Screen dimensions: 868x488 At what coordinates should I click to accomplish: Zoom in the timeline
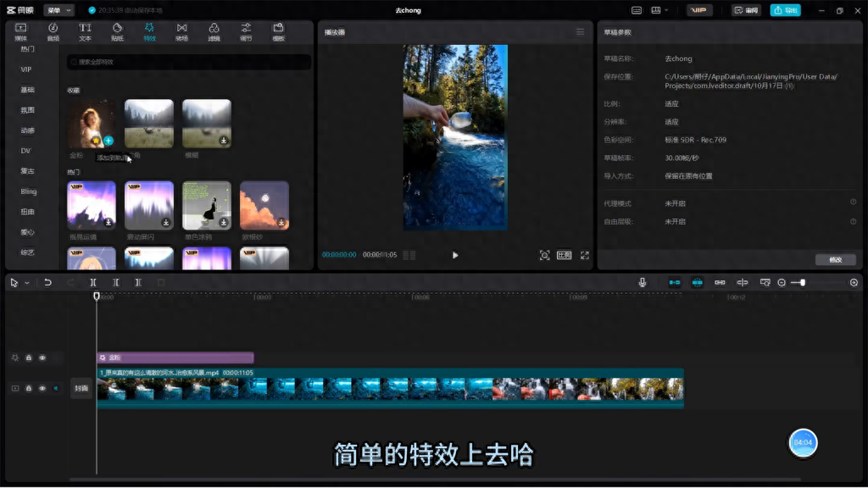[854, 283]
